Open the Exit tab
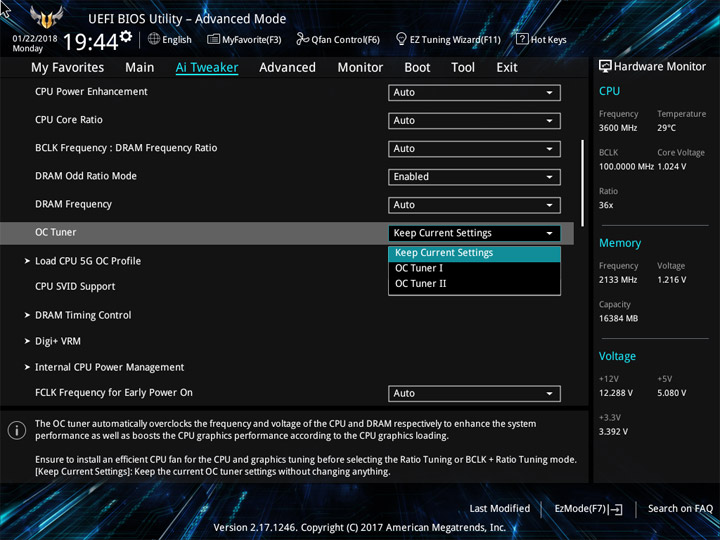This screenshot has height=540, width=720. [x=507, y=68]
